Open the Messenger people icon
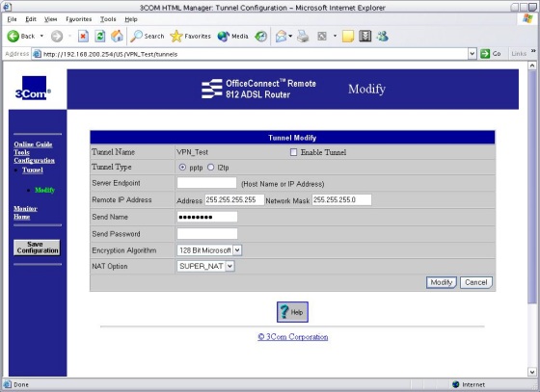The width and height of the screenshot is (540, 392). click(x=382, y=36)
